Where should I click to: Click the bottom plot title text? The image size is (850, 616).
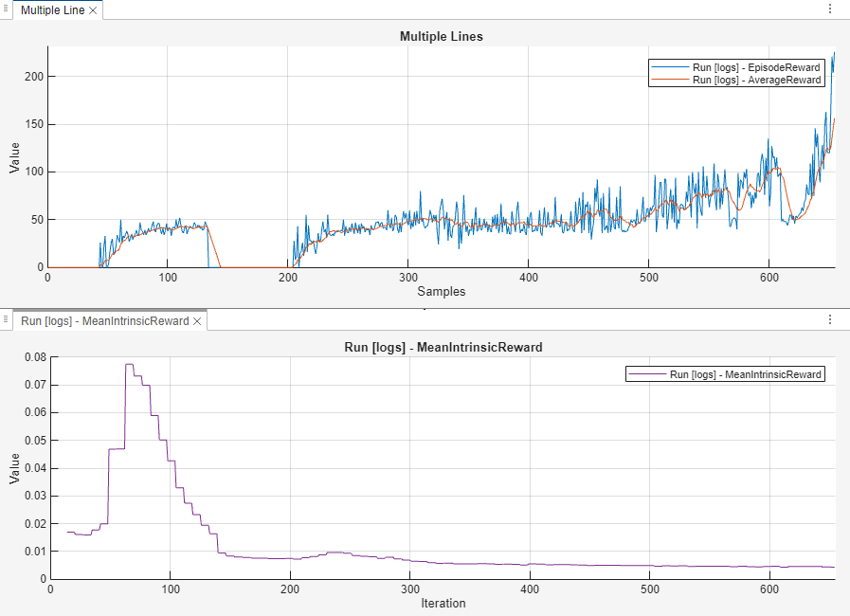point(442,348)
